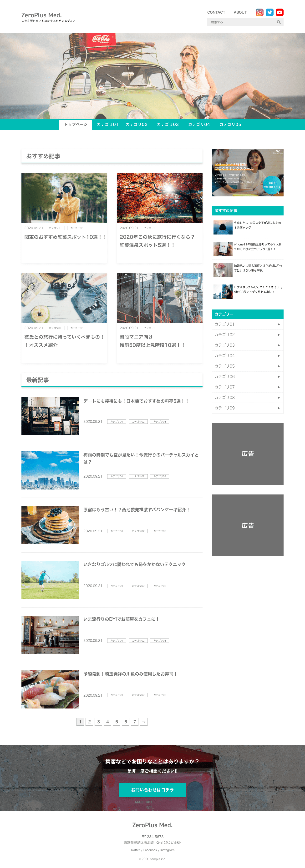Click the ZeroPlus Med. header logo

coord(41,15)
